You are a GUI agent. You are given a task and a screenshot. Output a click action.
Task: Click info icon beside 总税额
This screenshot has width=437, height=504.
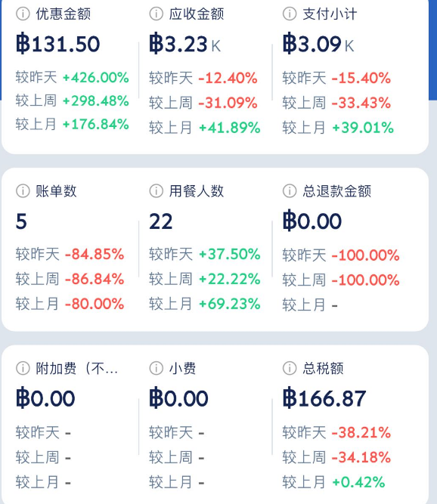(290, 368)
